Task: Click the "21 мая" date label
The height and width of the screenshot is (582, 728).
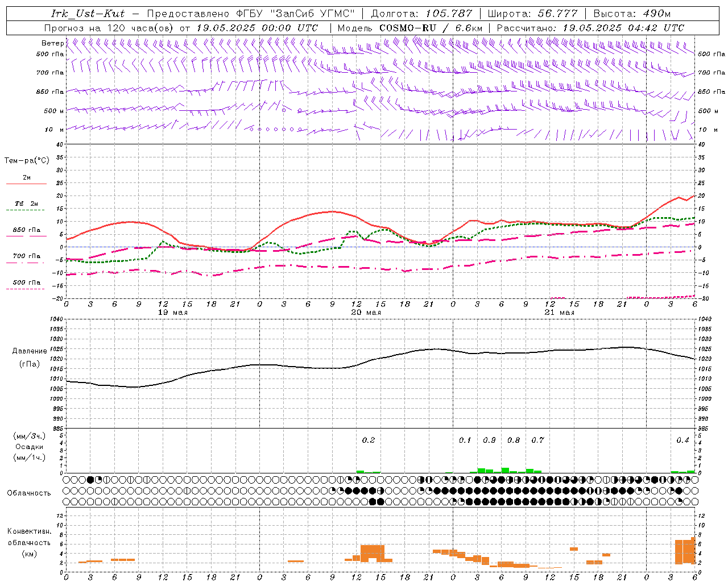Action: pyautogui.click(x=559, y=312)
